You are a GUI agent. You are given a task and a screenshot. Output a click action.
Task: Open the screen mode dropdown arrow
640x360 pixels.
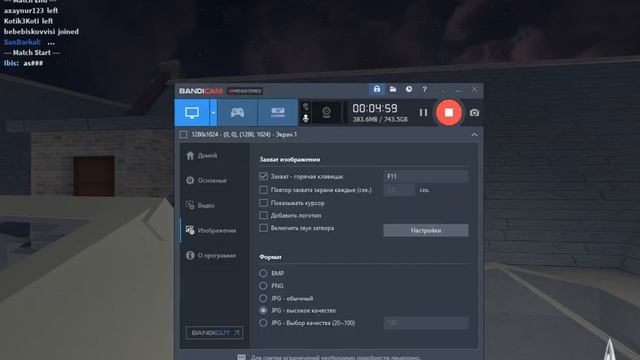pos(213,113)
